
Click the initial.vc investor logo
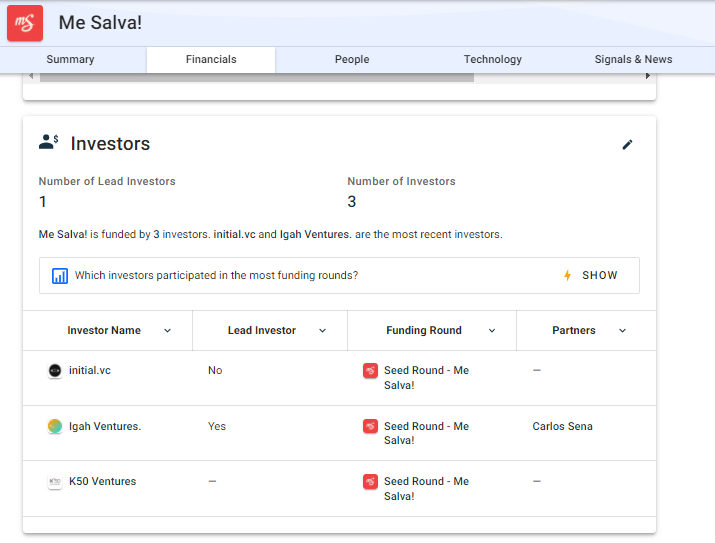click(55, 371)
